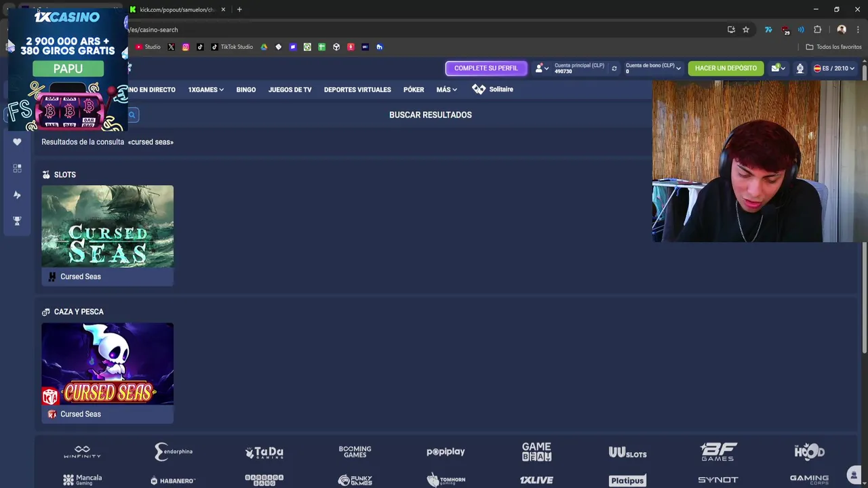Open the Game Beat provider logo
The height and width of the screenshot is (488, 868).
pyautogui.click(x=536, y=451)
